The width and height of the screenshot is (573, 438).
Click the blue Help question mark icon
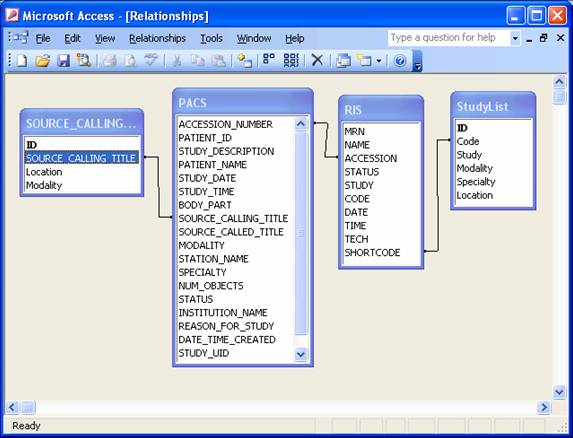[400, 60]
